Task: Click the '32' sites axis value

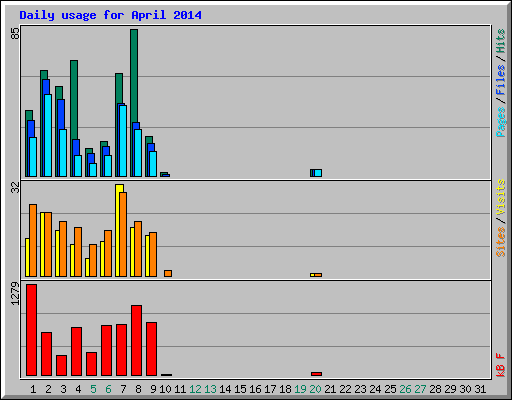Action: pyautogui.click(x=15, y=187)
